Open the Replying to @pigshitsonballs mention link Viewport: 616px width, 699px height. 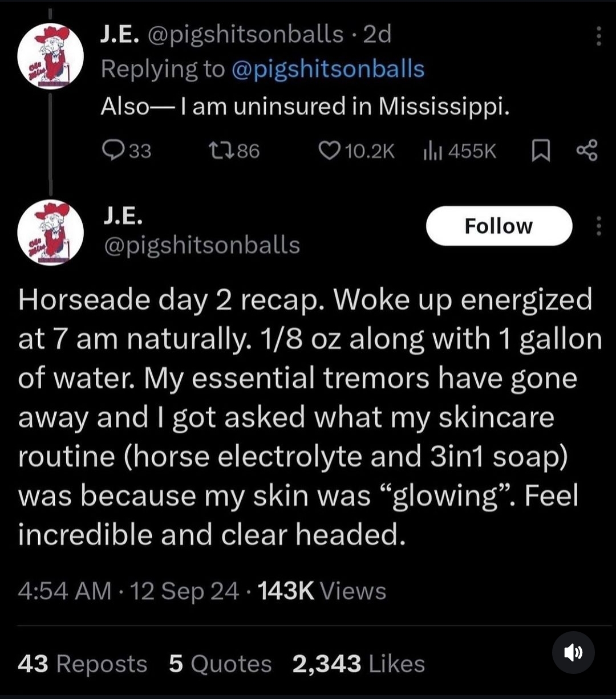tap(328, 69)
